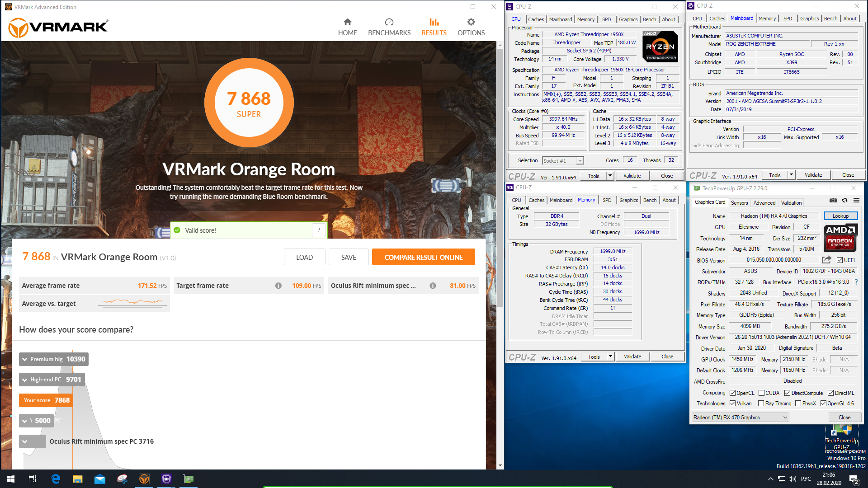868x488 pixels.
Task: Click the COMPARE RESULT ONLINE button
Action: (424, 257)
